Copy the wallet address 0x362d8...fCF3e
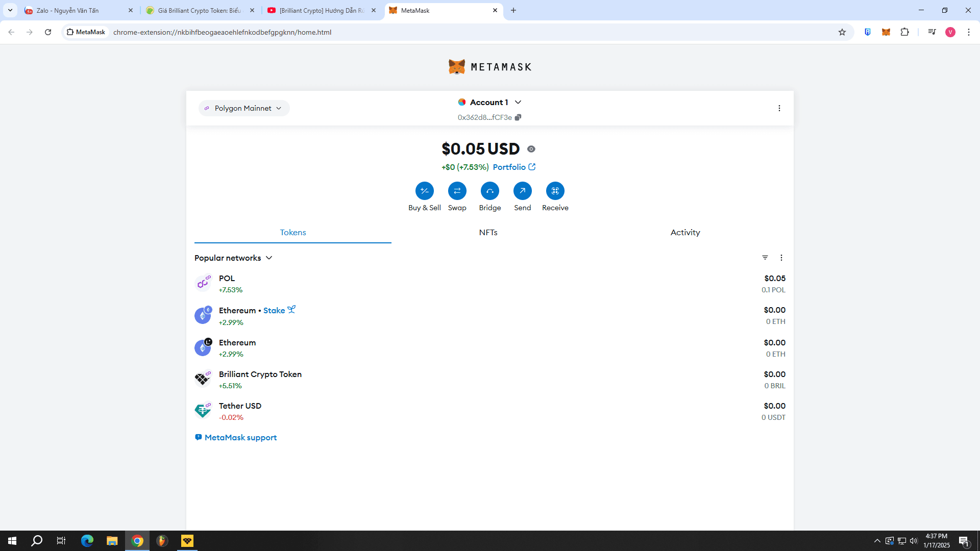Screen dimensions: 980x551 (x=518, y=117)
